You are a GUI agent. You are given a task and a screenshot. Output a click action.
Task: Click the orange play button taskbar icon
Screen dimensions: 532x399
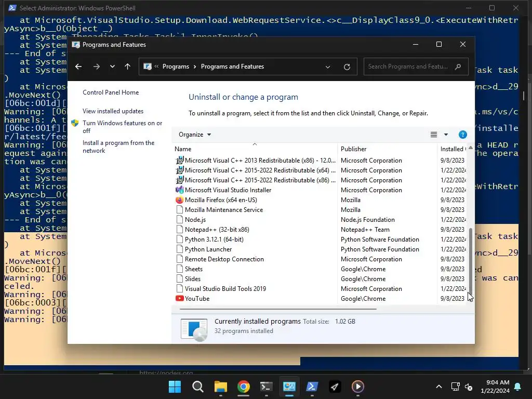[x=357, y=387]
